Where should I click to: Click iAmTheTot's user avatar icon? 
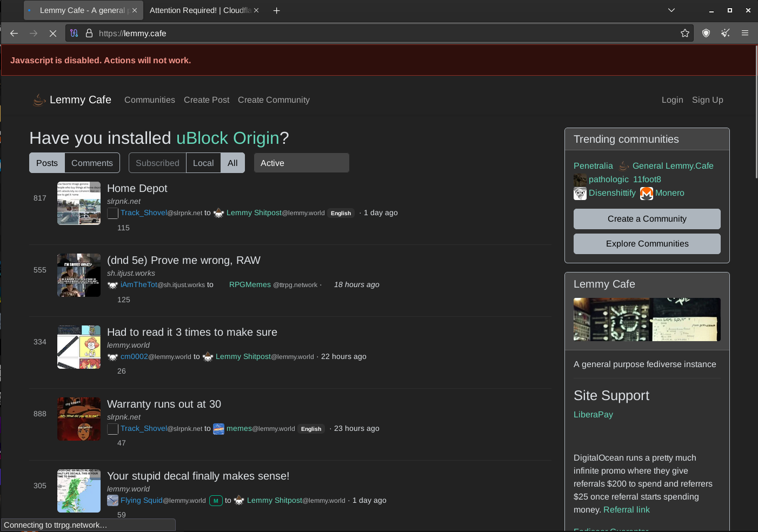[x=112, y=285]
